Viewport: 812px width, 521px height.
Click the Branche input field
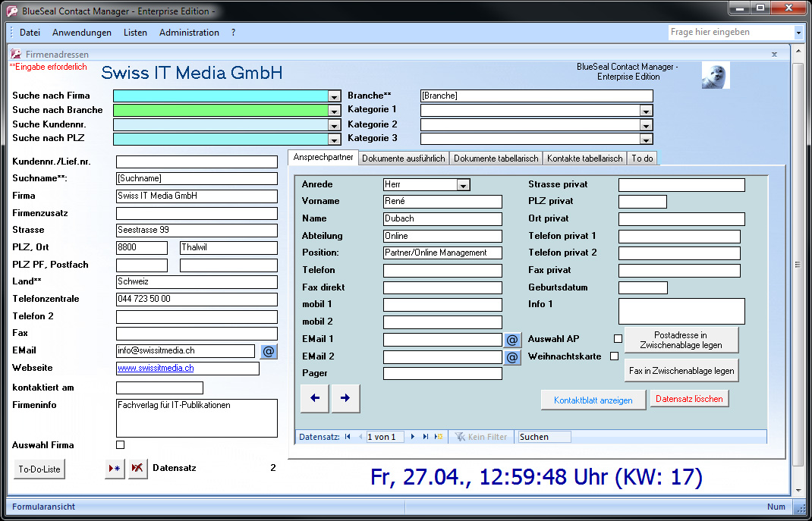tap(537, 96)
